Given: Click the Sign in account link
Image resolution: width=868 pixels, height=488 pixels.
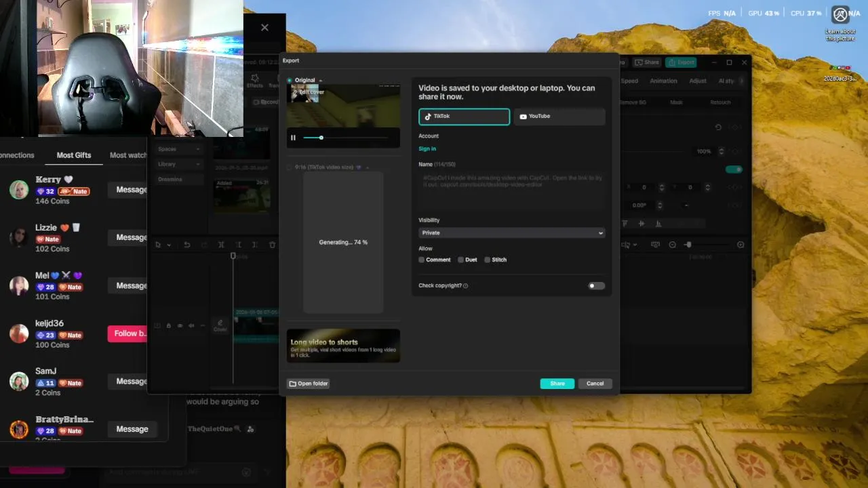Looking at the screenshot, I should click(x=427, y=148).
